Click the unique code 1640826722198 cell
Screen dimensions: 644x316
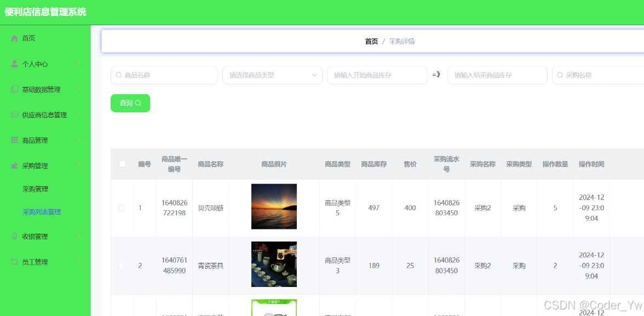[x=174, y=208]
